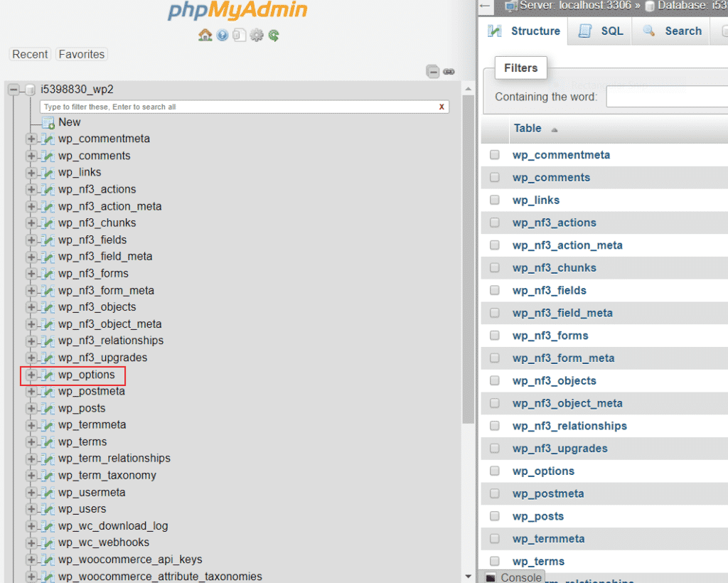Switch to the Structure tab
The width and height of the screenshot is (728, 583).
(x=524, y=31)
